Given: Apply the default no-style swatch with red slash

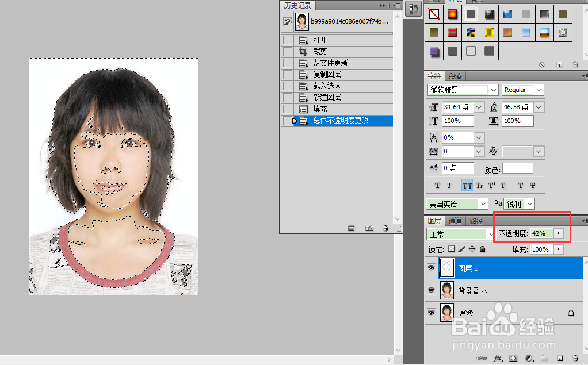Looking at the screenshot, I should click(x=434, y=14).
